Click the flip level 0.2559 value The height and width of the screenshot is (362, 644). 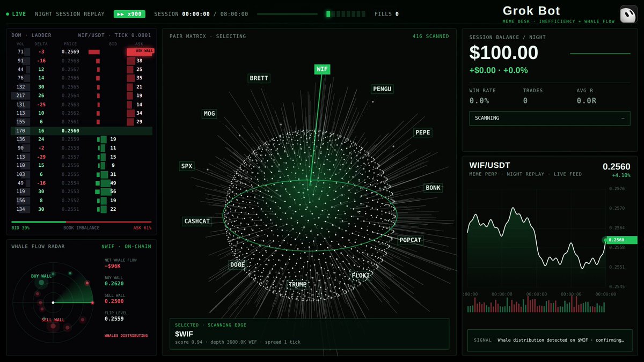114,319
